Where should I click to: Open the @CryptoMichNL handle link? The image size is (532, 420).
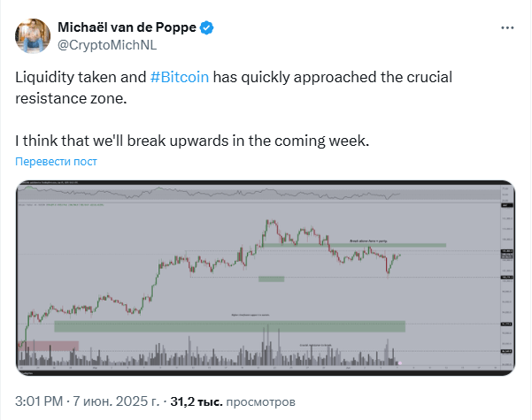click(107, 45)
